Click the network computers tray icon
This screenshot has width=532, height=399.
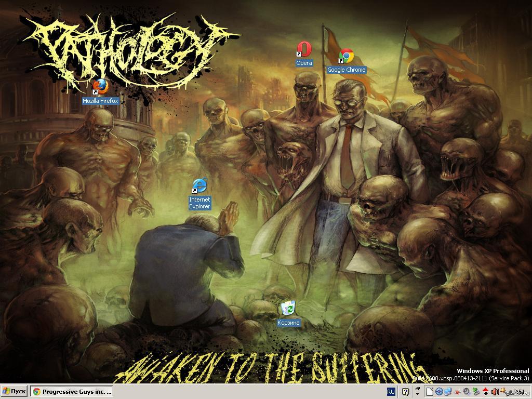[447, 392]
